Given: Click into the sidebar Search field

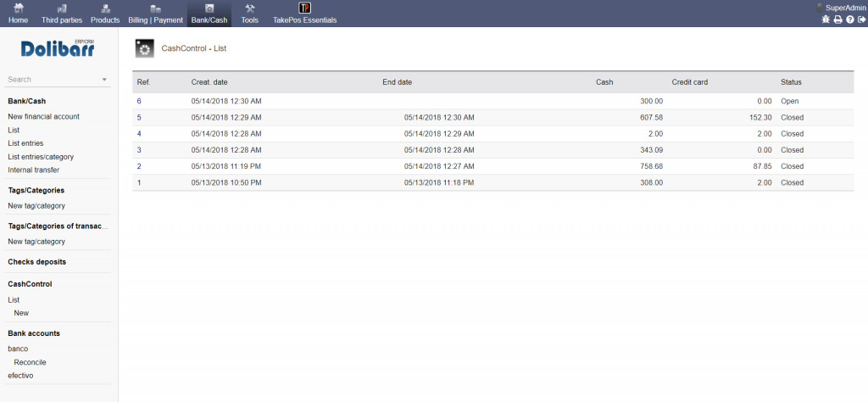Looking at the screenshot, I should click(51, 80).
